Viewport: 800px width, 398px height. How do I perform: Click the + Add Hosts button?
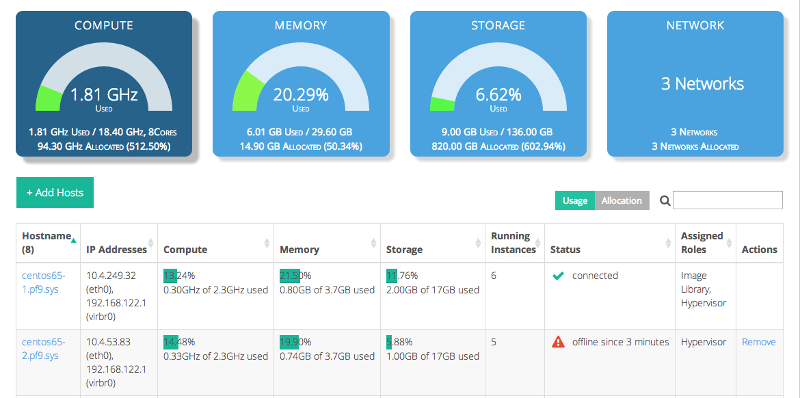pyautogui.click(x=55, y=192)
